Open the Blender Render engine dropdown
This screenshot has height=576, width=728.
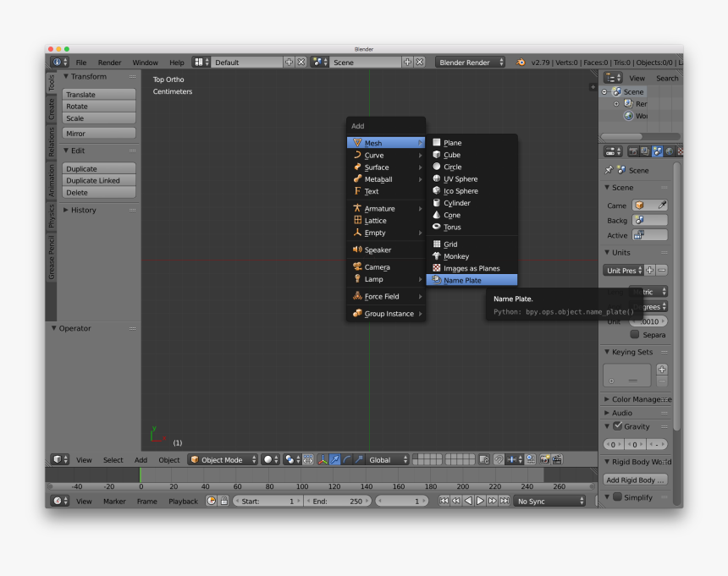(470, 62)
